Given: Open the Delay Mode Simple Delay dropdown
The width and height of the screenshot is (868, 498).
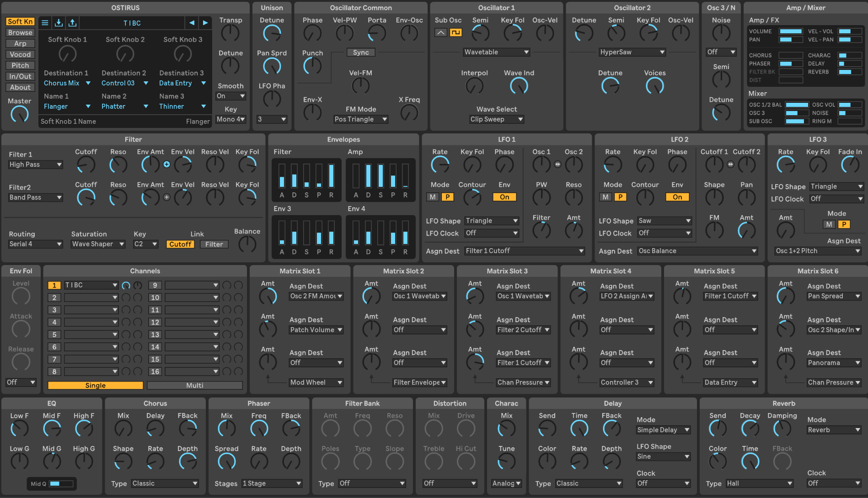Looking at the screenshot, I should pos(663,430).
